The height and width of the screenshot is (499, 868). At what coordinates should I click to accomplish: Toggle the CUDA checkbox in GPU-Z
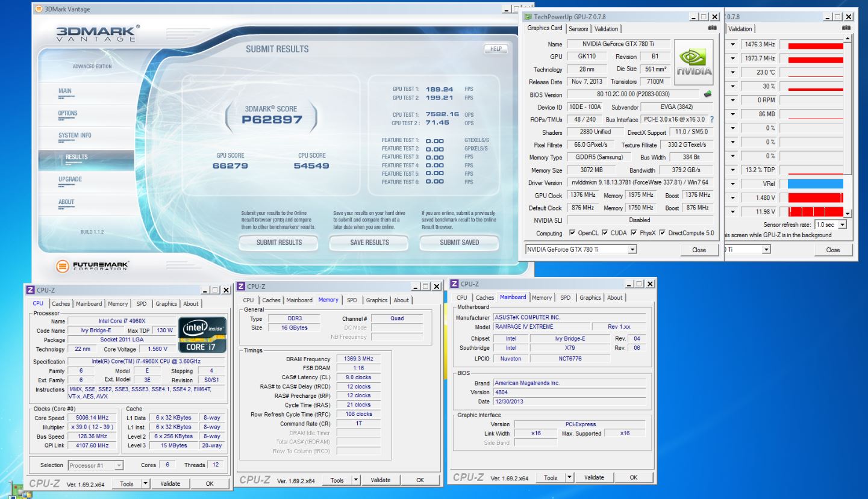[605, 233]
